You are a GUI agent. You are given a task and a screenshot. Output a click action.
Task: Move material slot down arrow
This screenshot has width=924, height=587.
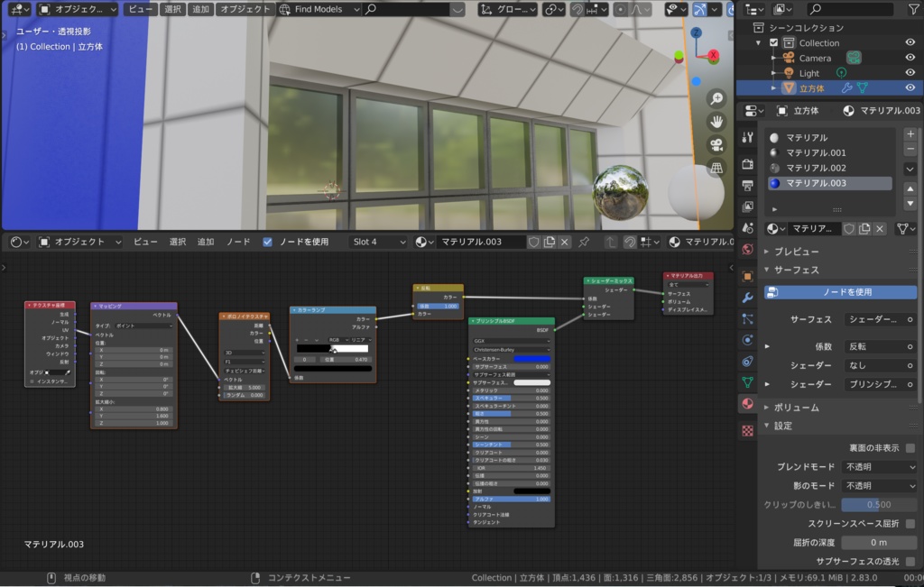coord(910,203)
